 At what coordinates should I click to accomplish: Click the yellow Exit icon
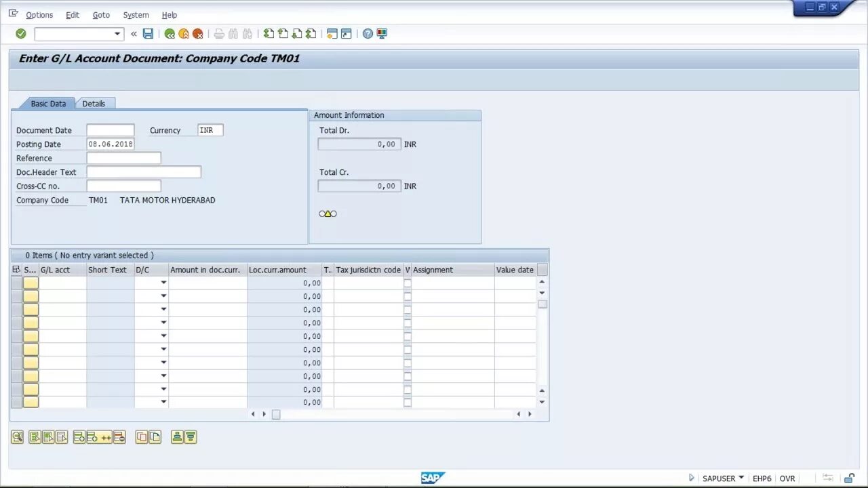tap(184, 33)
